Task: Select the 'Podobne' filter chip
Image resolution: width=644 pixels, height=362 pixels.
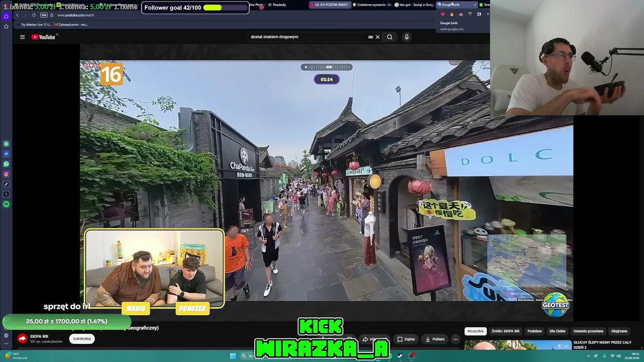Action: pos(534,331)
